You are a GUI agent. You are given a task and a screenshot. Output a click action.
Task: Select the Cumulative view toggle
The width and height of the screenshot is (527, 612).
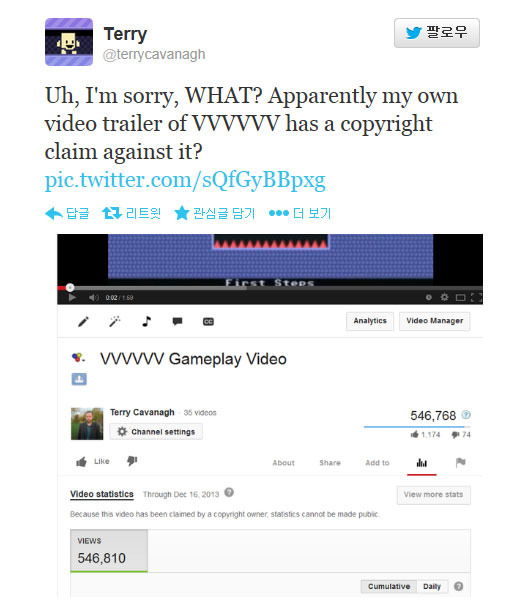coord(388,586)
